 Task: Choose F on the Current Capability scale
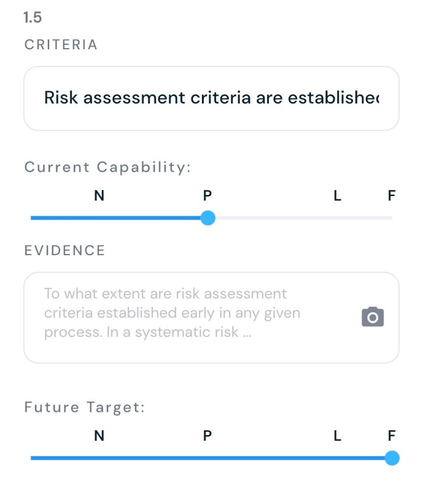391,196
